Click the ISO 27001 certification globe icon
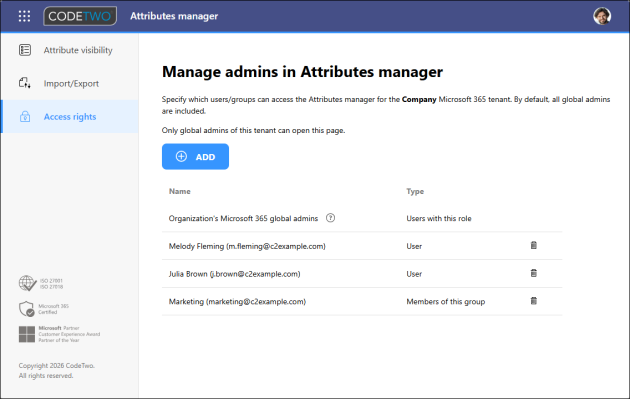 click(x=27, y=283)
